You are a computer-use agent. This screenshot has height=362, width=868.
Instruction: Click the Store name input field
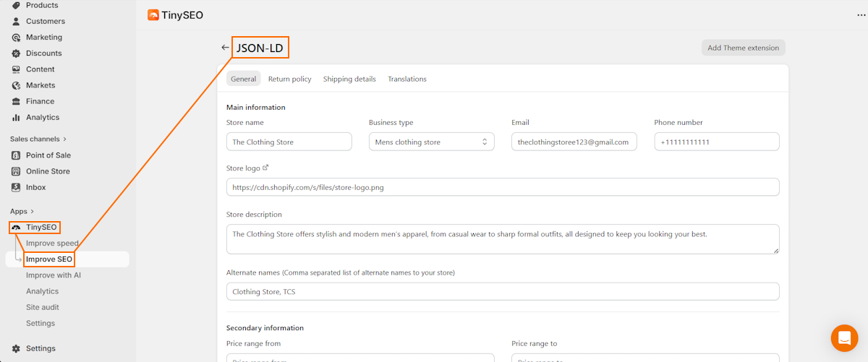tap(289, 142)
